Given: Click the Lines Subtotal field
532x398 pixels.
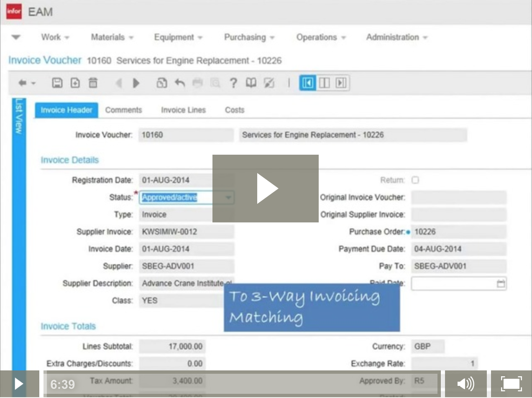Looking at the screenshot, I should point(172,346).
